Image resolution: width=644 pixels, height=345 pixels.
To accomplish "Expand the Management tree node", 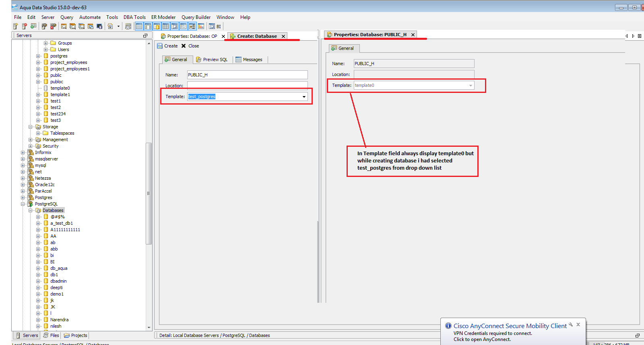I will tap(30, 140).
